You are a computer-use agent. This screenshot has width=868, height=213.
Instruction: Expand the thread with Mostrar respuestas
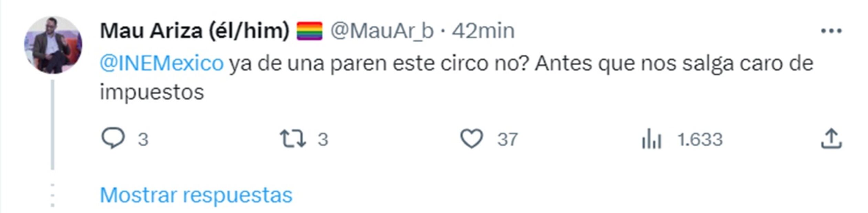(x=196, y=195)
